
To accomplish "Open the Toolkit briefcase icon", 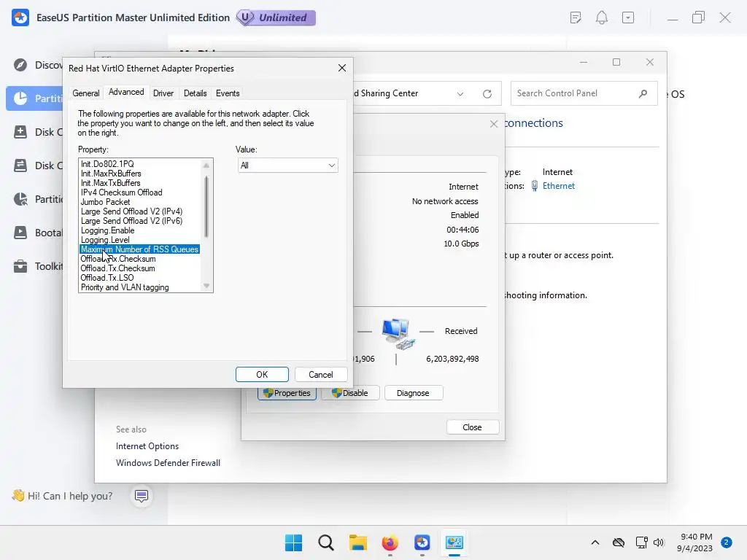I will click(x=20, y=266).
